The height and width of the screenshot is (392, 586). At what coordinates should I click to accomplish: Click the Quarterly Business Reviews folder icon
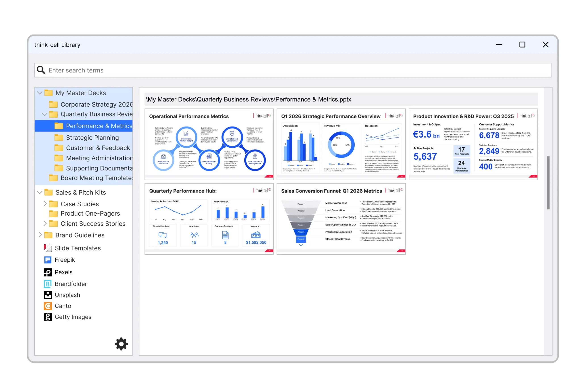pyautogui.click(x=53, y=114)
